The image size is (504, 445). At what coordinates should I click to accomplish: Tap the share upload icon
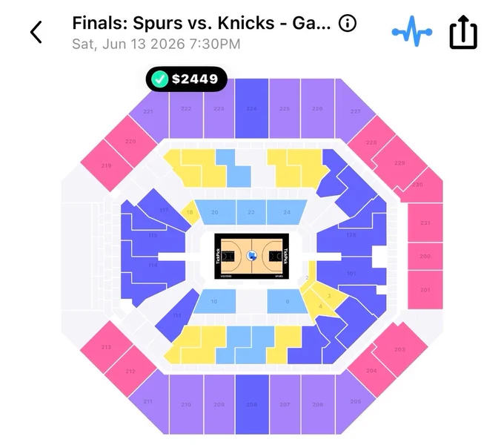462,32
